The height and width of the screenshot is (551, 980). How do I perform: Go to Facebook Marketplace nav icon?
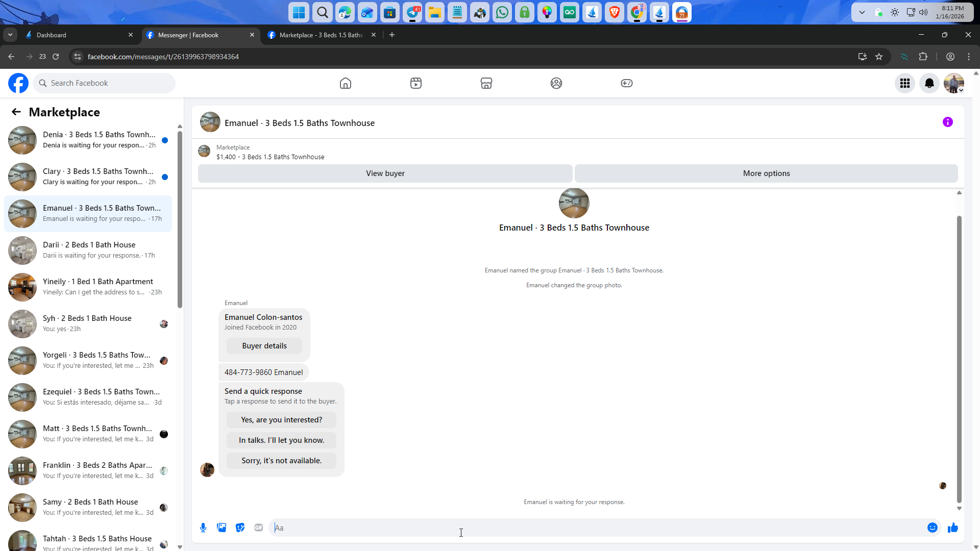click(x=486, y=83)
